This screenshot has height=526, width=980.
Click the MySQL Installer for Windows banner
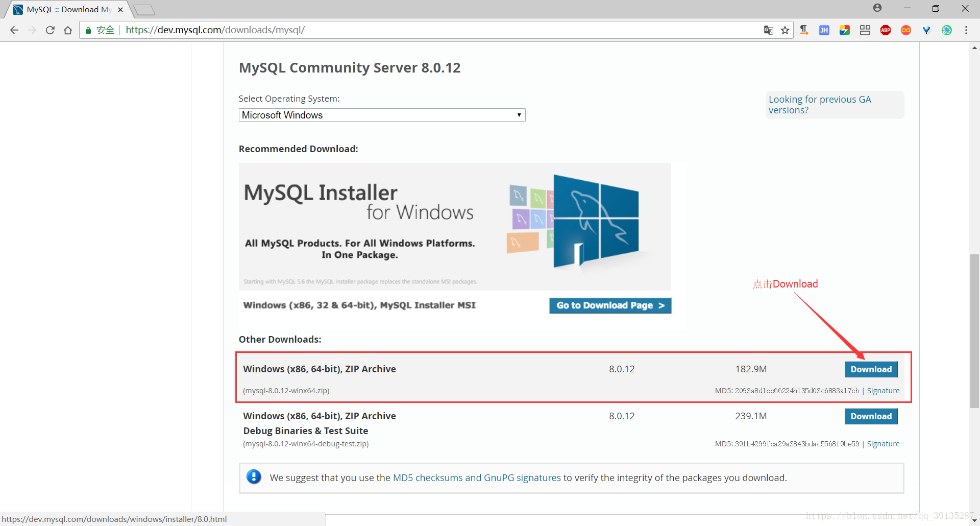(454, 227)
